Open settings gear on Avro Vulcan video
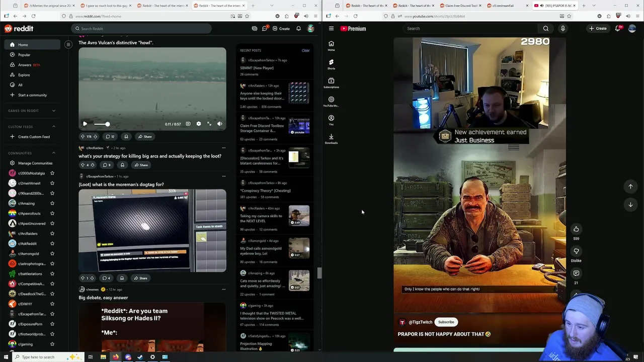The width and height of the screenshot is (644, 362). tap(199, 124)
